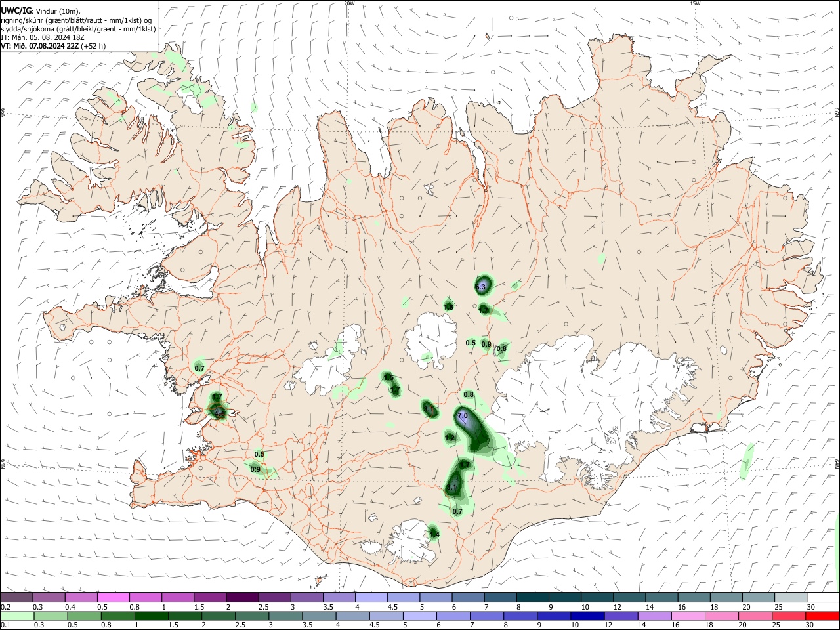Viewport: 840px width, 630px height.
Task: Click the 0.5 value left of a 0.9 label
Action: coord(471,343)
